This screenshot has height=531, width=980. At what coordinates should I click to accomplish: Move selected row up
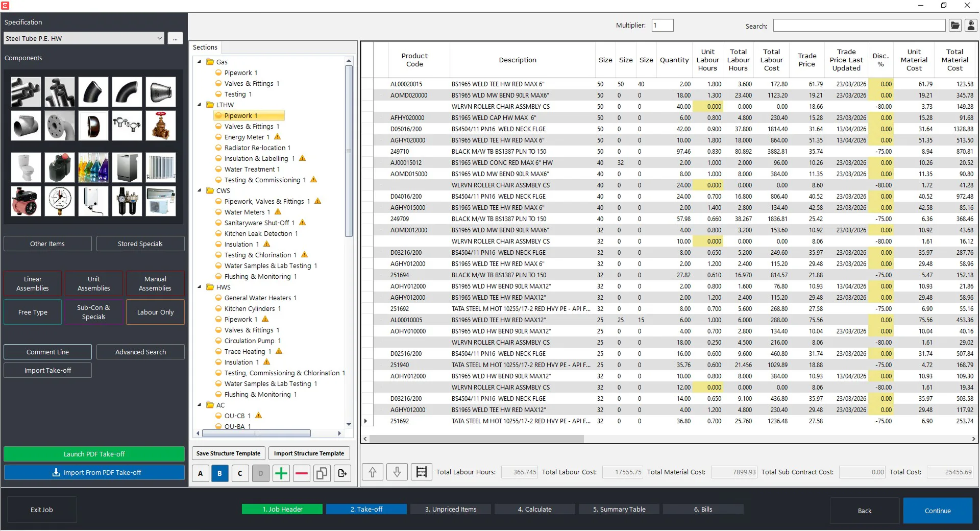pos(373,472)
